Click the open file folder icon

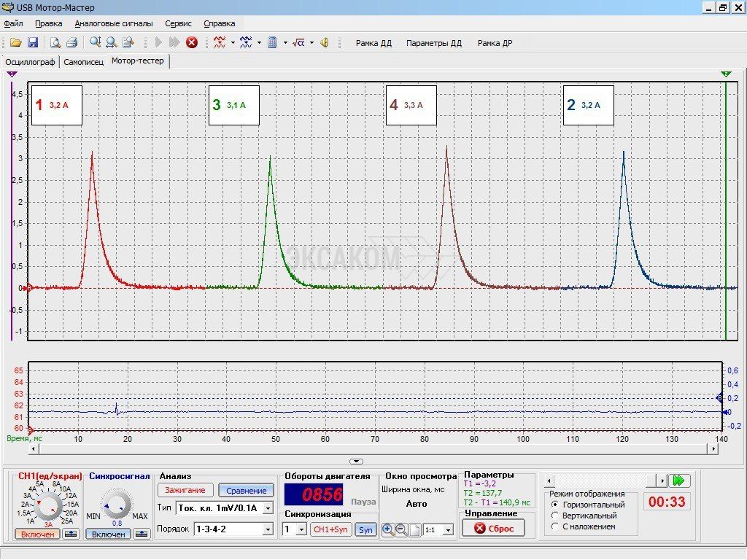[x=15, y=42]
